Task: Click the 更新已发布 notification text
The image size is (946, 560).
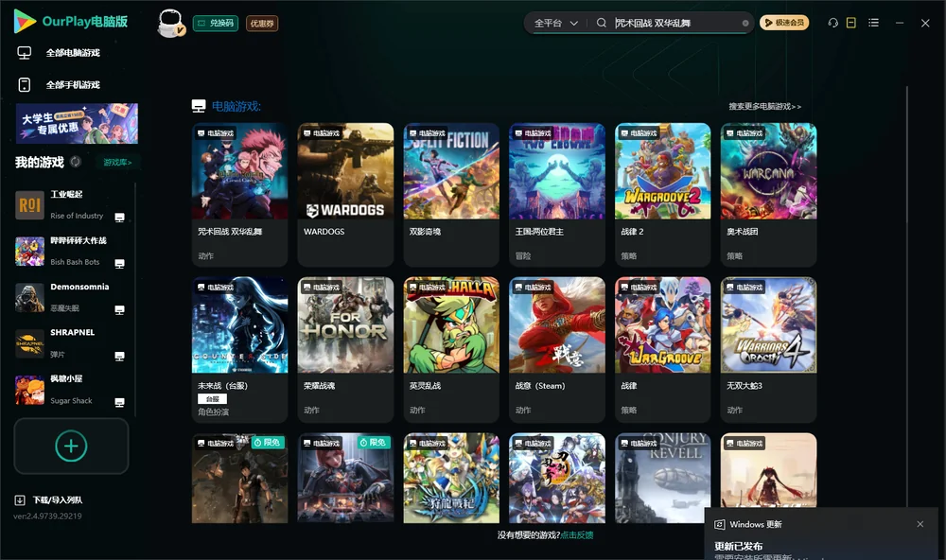Action: click(739, 546)
